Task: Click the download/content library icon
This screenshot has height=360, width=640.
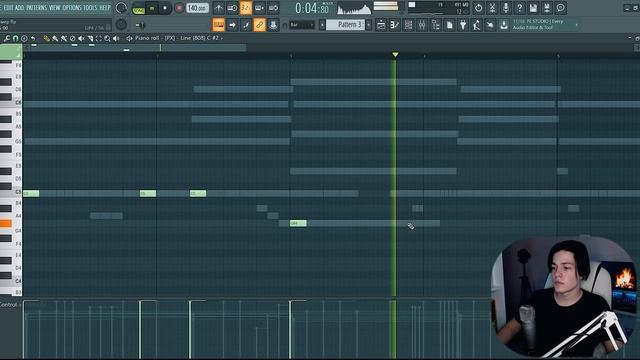Action: pyautogui.click(x=504, y=25)
